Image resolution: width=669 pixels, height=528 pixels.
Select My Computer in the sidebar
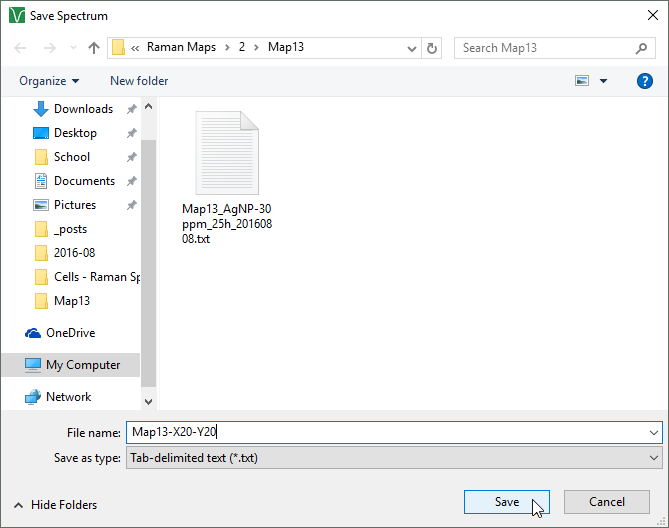pyautogui.click(x=82, y=365)
